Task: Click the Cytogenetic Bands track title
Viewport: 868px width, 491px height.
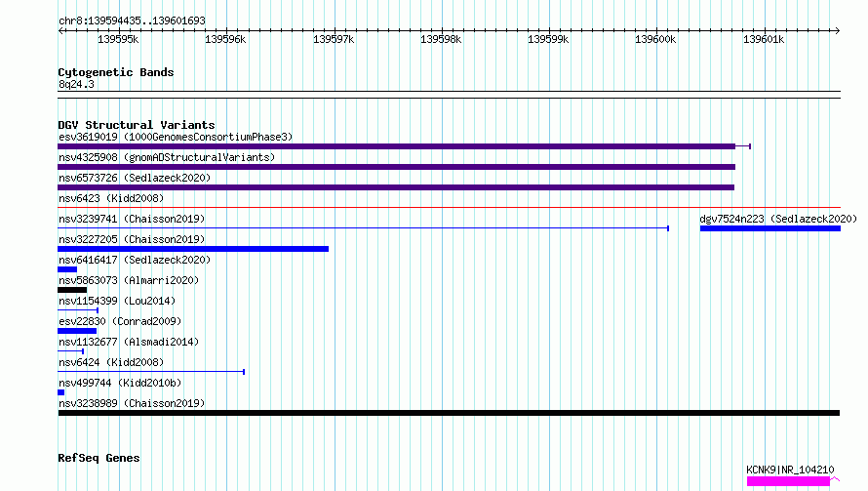Action: tap(116, 72)
